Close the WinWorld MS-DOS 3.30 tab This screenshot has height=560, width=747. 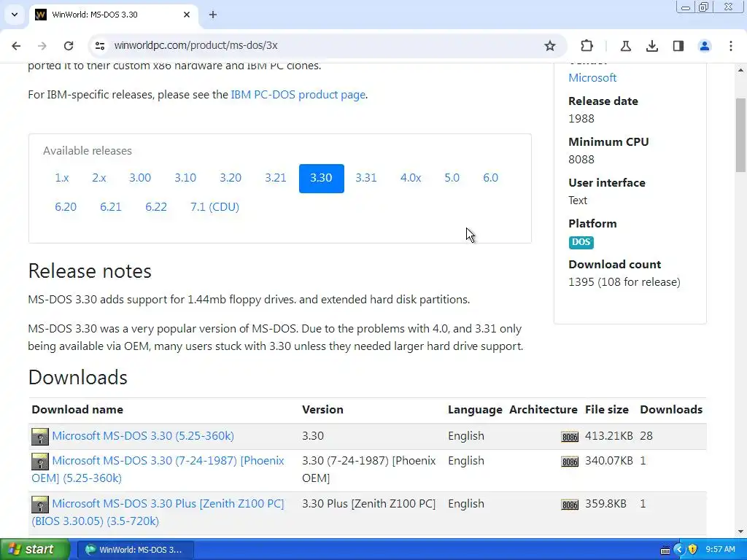pyautogui.click(x=187, y=15)
